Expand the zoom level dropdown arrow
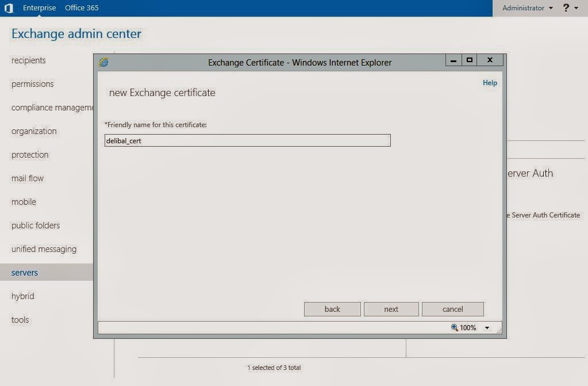 point(487,328)
